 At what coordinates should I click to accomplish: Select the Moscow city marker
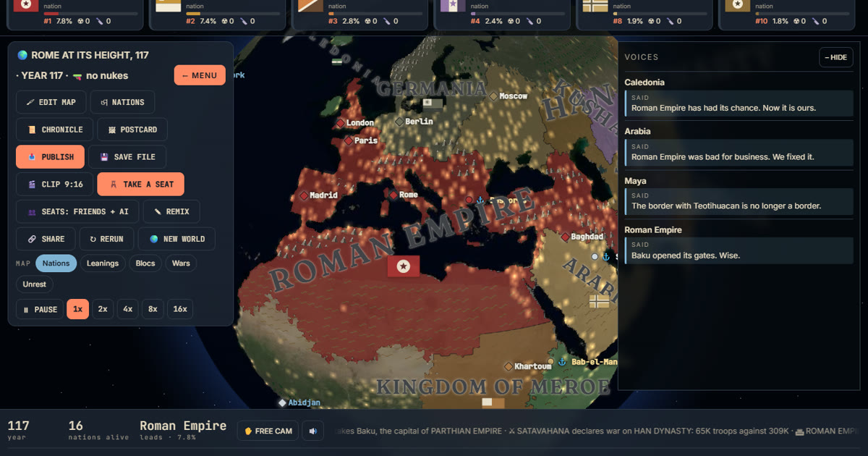tap(493, 96)
